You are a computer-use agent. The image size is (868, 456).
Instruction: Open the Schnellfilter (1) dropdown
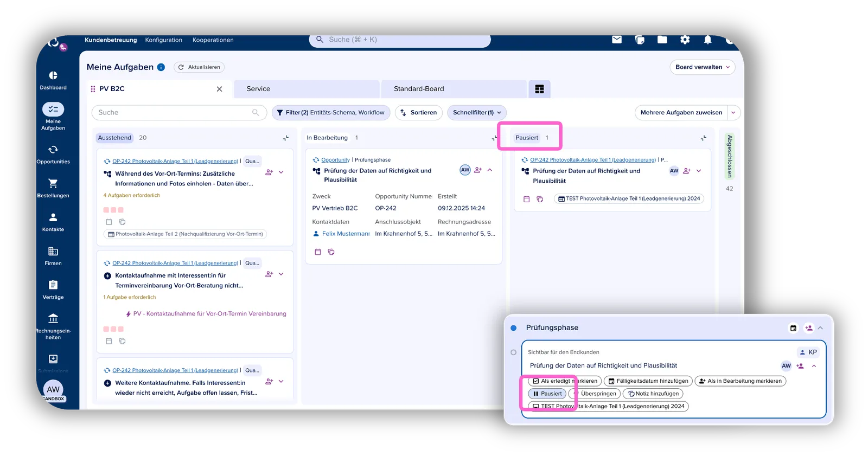(477, 113)
